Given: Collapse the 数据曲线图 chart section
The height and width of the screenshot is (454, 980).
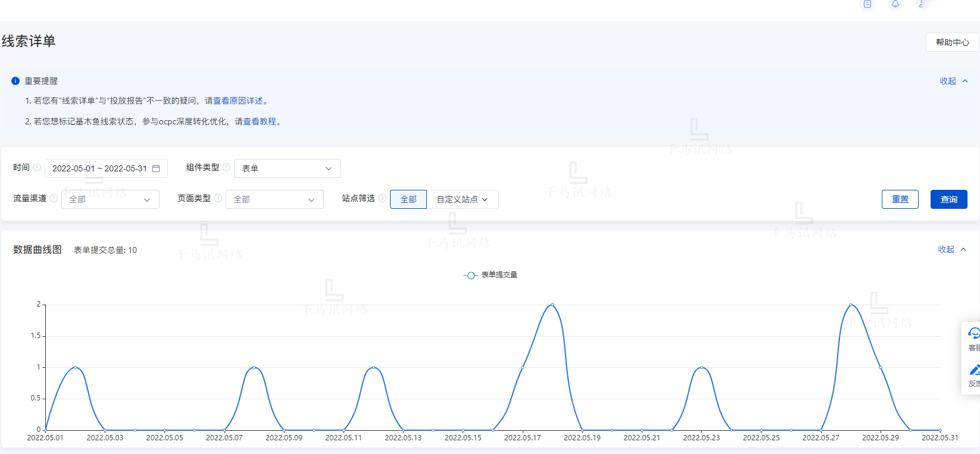Looking at the screenshot, I should tap(951, 249).
